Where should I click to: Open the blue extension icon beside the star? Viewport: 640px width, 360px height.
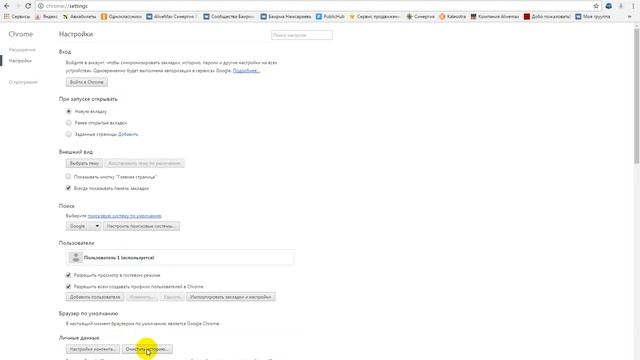click(609, 6)
